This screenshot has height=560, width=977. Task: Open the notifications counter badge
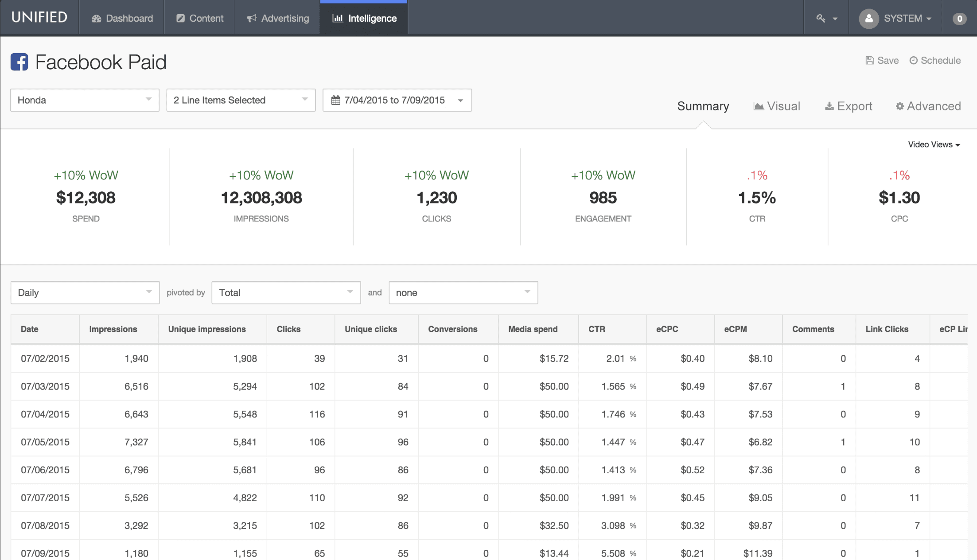(x=959, y=19)
